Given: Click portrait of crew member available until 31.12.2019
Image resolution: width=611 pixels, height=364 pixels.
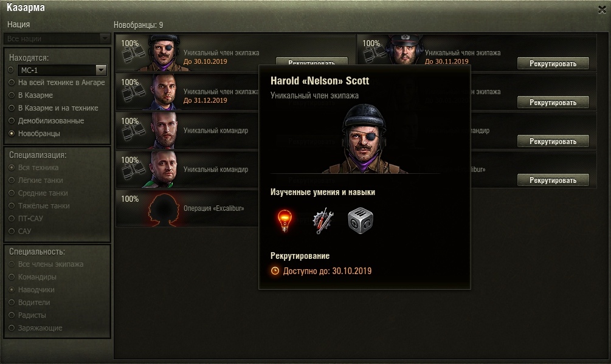Looking at the screenshot, I should (x=163, y=92).
